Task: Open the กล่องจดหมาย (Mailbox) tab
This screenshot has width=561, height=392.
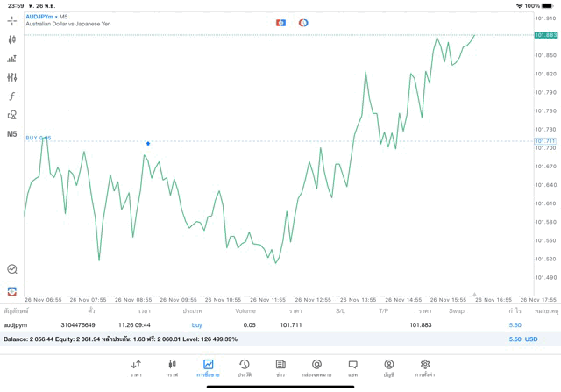Action: (316, 367)
